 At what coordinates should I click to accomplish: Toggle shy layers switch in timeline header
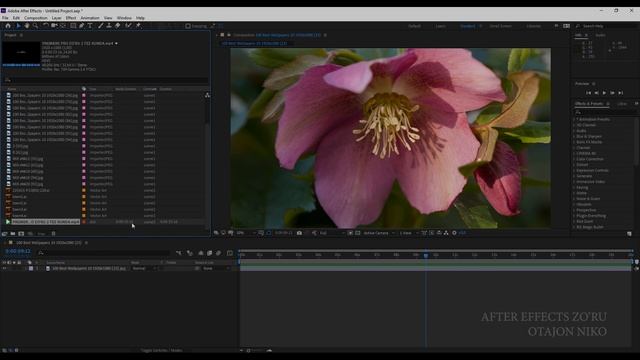[x=201, y=253]
